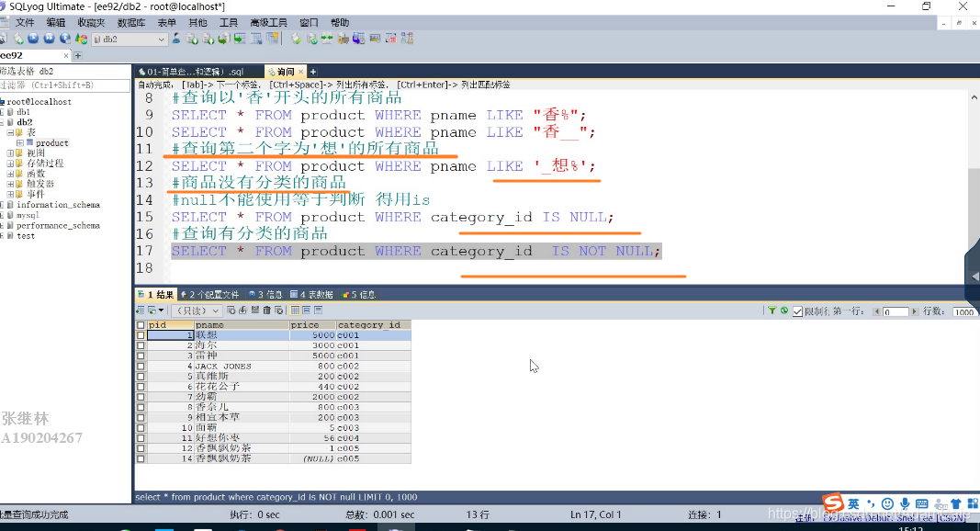Click the green refresh results icon

click(x=783, y=311)
